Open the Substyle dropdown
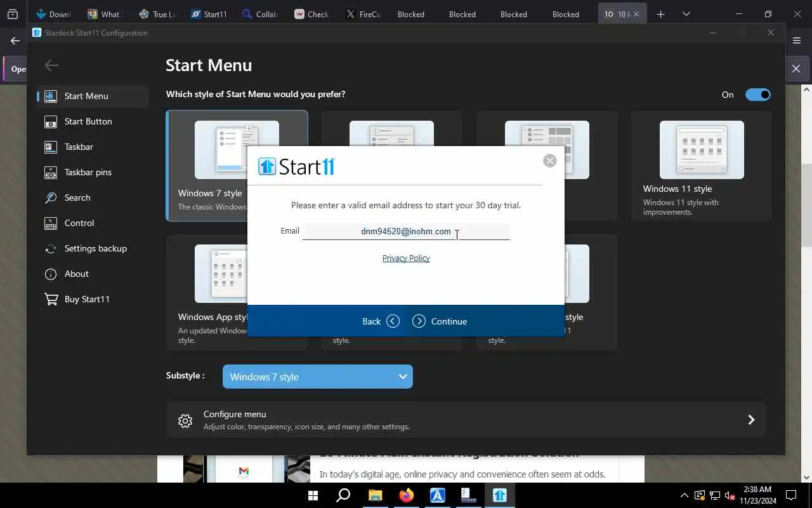812x508 pixels. point(318,377)
